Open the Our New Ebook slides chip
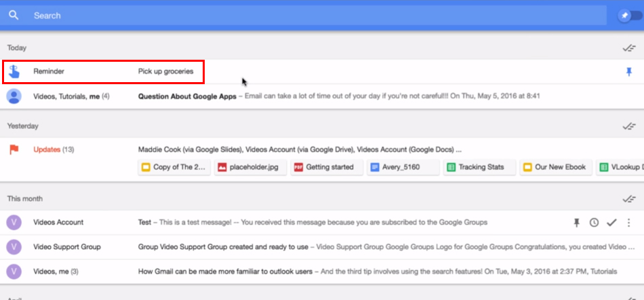 point(556,167)
